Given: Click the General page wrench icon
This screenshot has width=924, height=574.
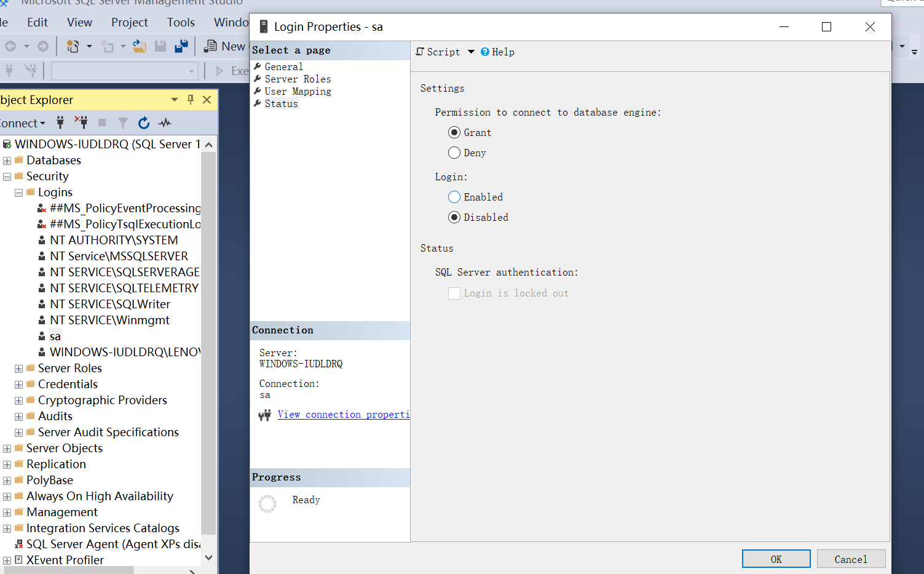Looking at the screenshot, I should click(258, 66).
